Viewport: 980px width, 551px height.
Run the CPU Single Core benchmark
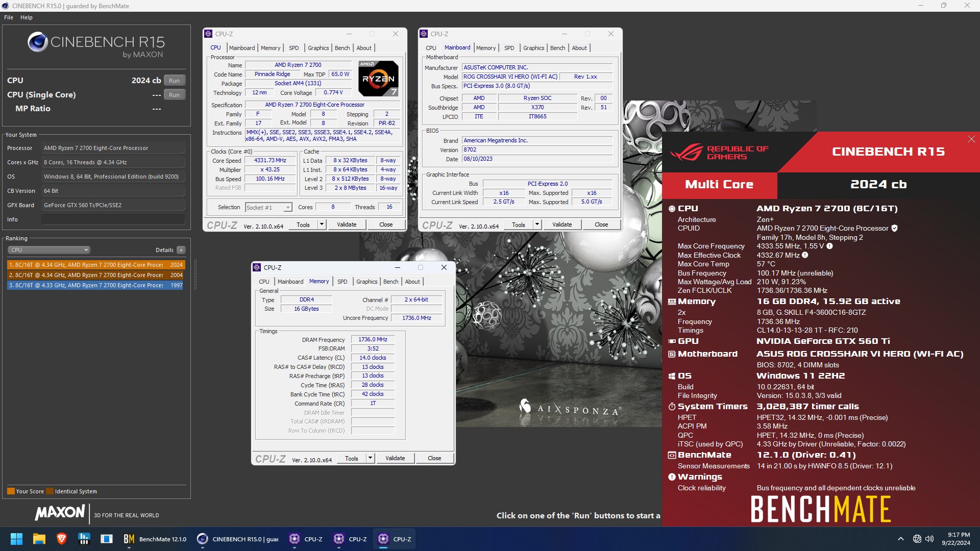coord(175,94)
